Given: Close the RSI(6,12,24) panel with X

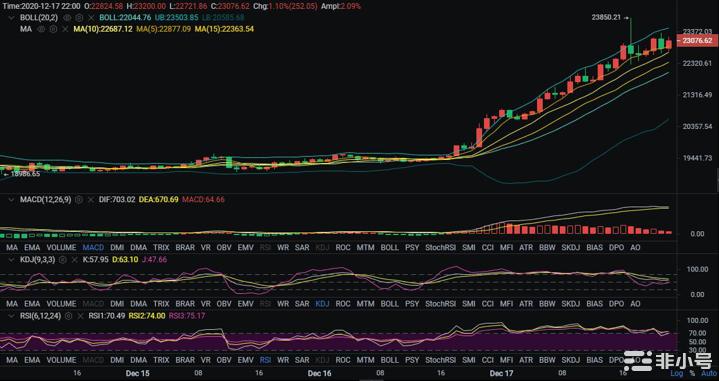Looking at the screenshot, I should (81, 316).
